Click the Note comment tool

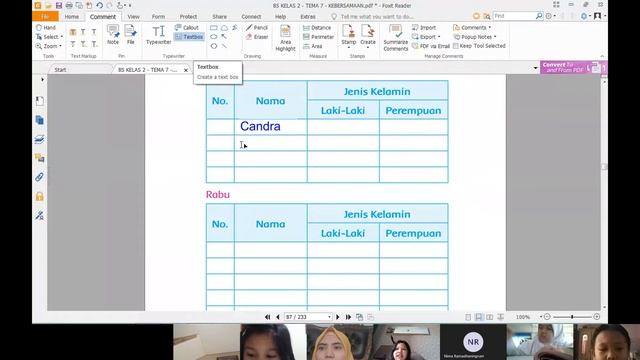(113, 34)
